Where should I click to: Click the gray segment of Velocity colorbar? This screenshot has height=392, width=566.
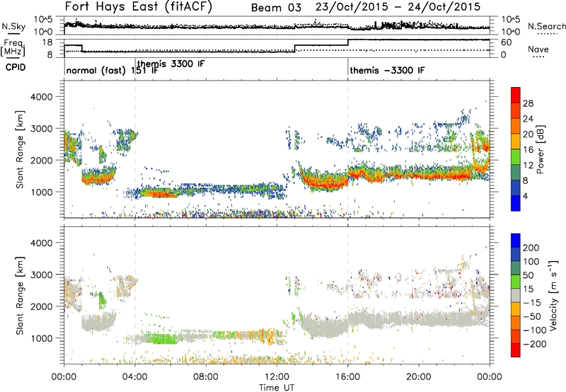click(516, 296)
